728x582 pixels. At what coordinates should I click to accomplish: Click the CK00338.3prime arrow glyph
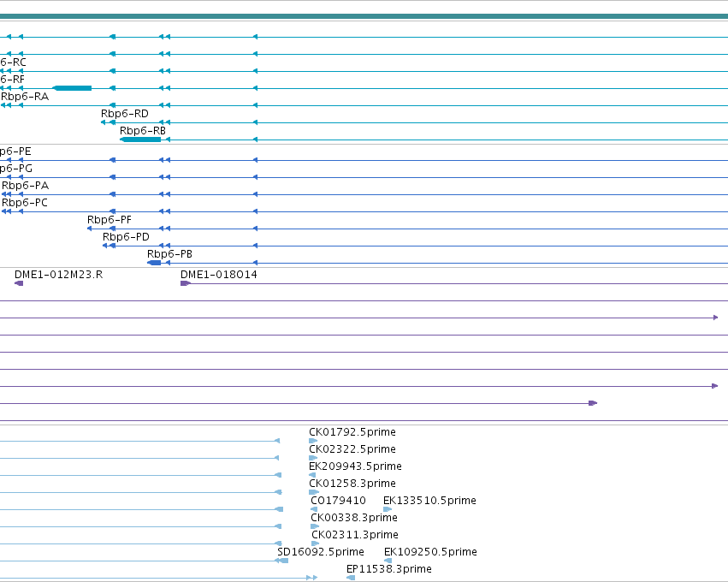[x=314, y=526]
